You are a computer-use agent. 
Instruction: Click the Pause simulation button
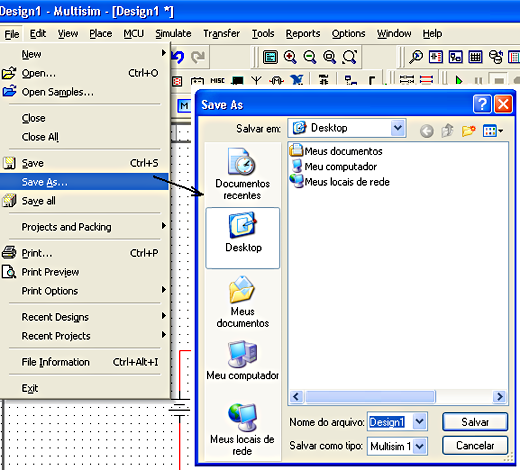tap(478, 80)
